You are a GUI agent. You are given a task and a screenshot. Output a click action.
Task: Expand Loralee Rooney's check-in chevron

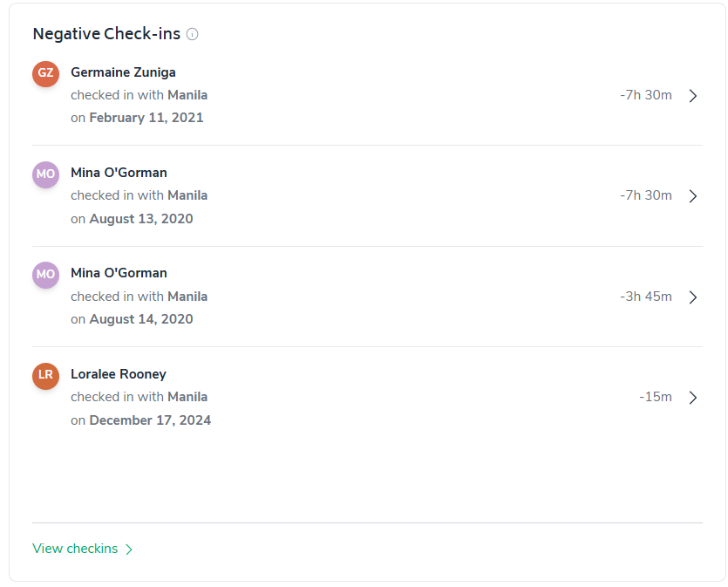coord(693,398)
